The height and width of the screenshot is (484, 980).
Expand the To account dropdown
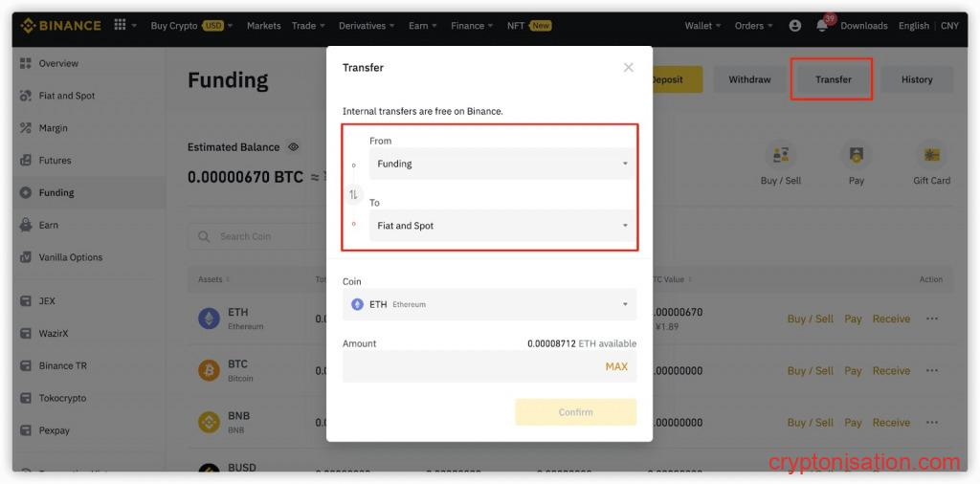502,226
